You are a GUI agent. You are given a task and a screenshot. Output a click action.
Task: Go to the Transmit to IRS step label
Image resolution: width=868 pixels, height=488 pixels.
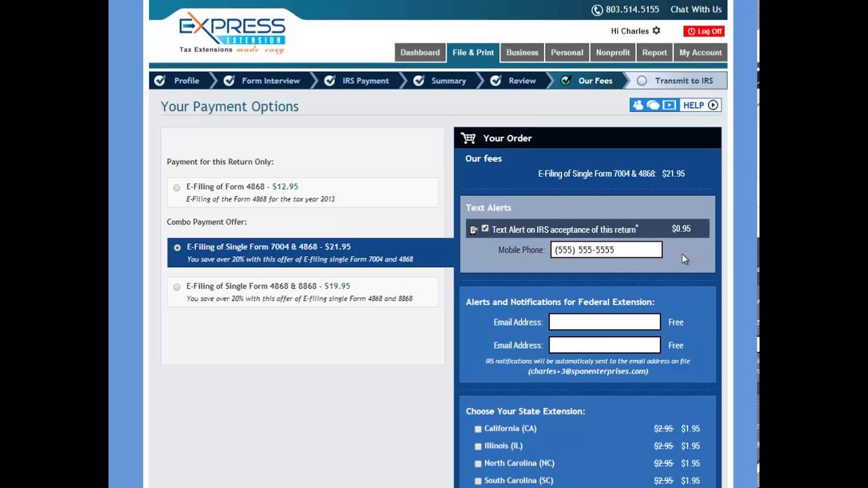point(684,81)
